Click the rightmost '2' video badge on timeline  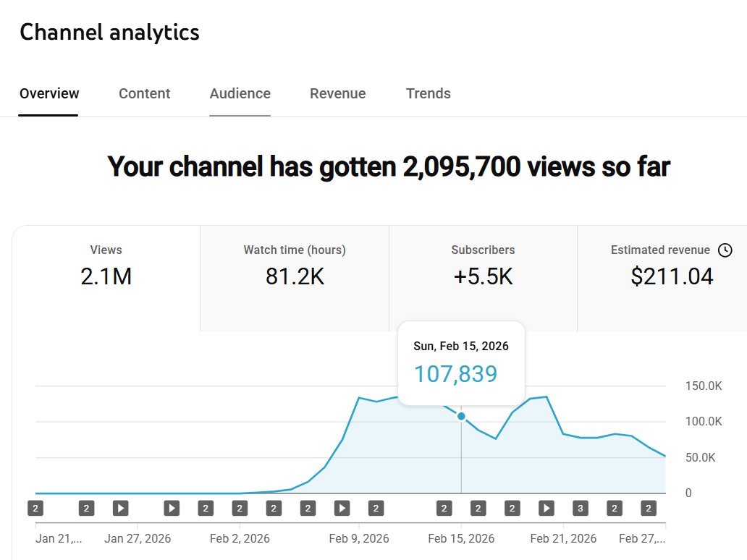649,508
